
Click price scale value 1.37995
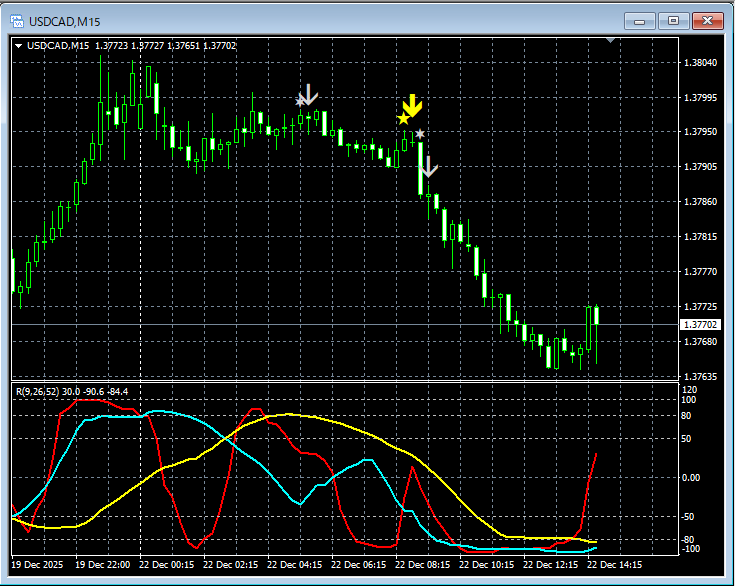700,98
